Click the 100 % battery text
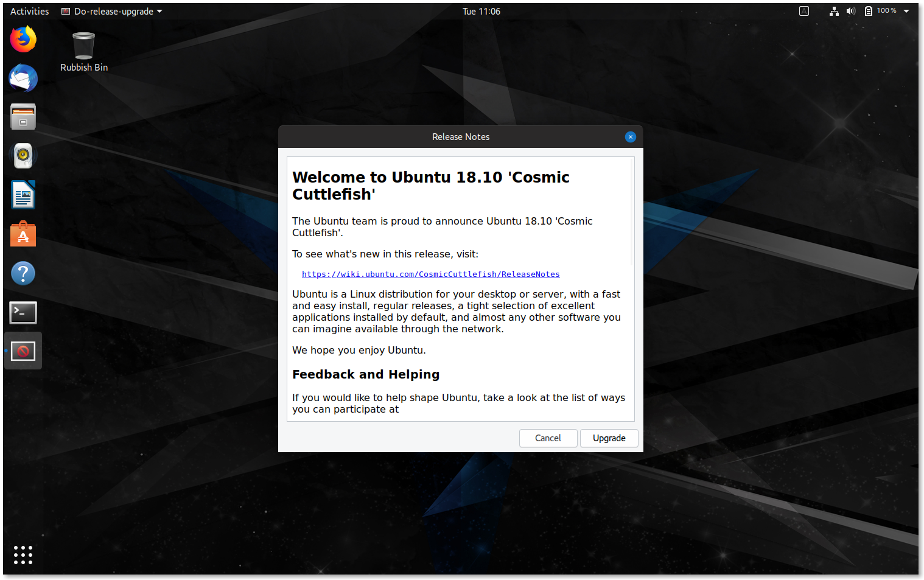The width and height of the screenshot is (924, 580). pyautogui.click(x=886, y=11)
